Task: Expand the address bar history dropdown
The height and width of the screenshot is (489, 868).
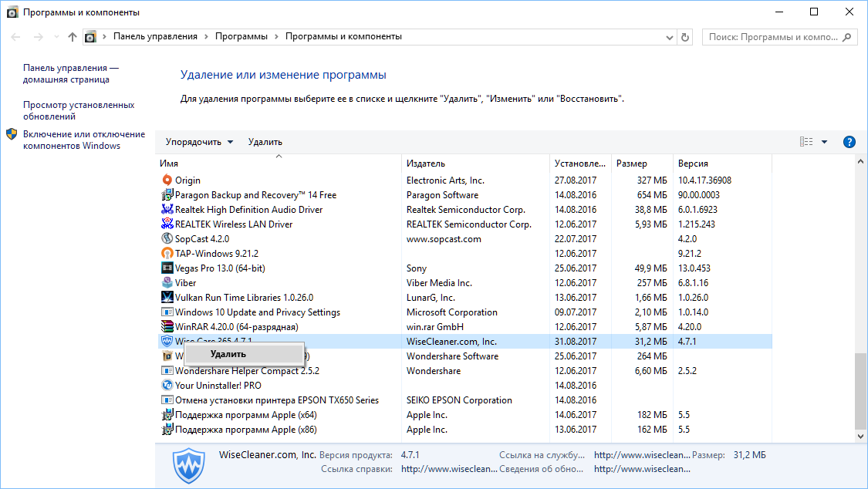Action: click(x=669, y=38)
